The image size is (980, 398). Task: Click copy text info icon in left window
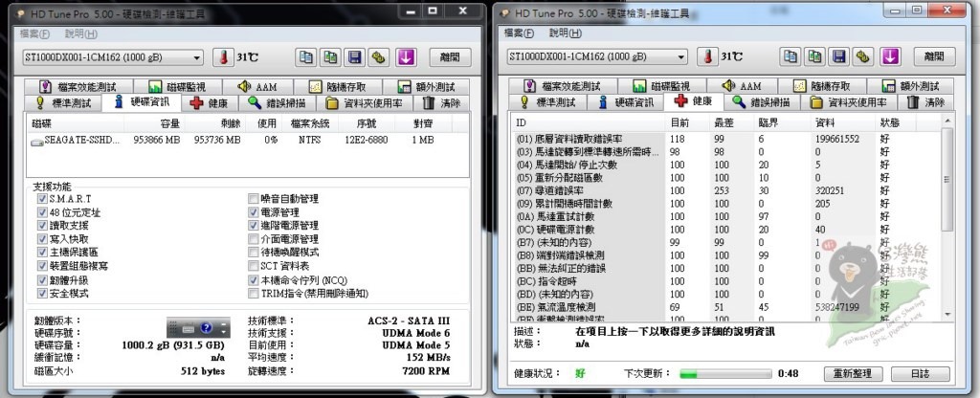pos(305,57)
